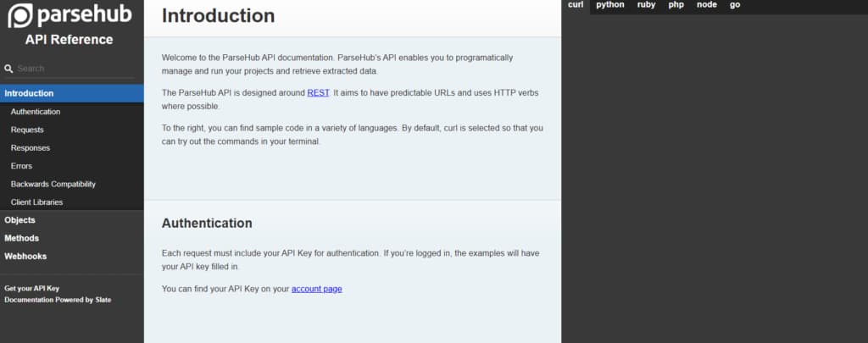
Task: Switch to the php tab
Action: pyautogui.click(x=676, y=5)
